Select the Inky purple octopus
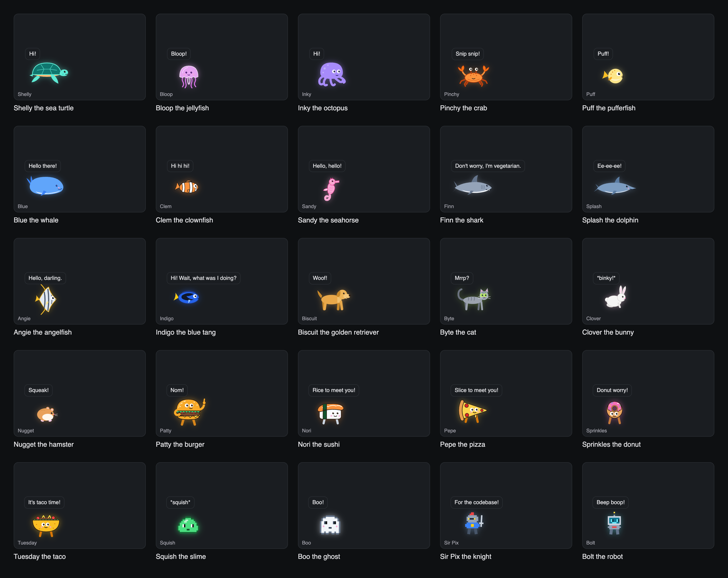 point(332,74)
